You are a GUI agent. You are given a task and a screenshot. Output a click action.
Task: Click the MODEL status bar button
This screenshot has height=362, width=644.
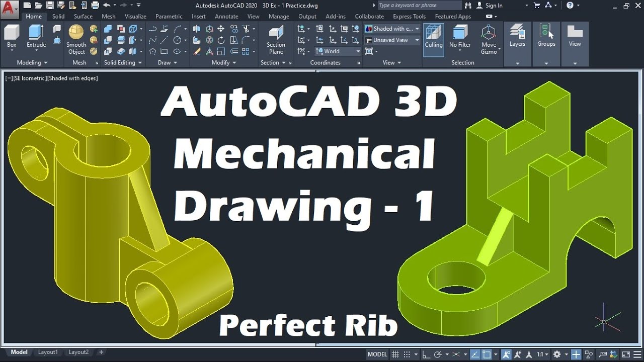[377, 354]
